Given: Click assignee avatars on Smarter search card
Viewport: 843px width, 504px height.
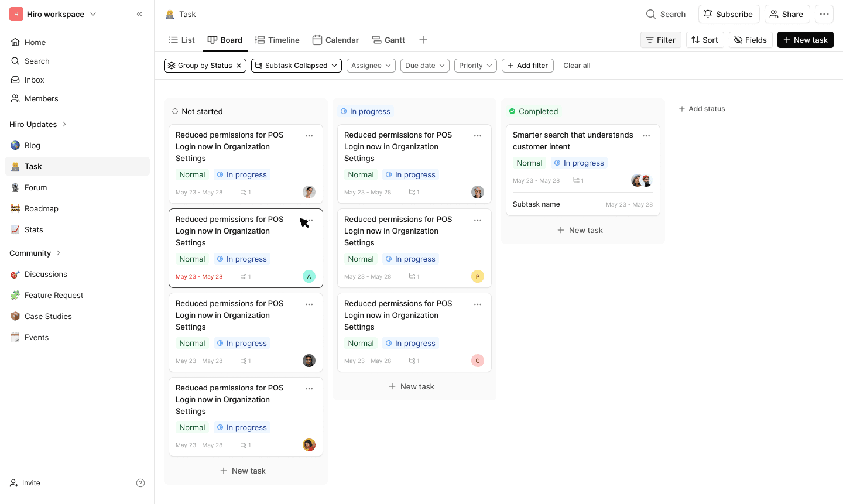Looking at the screenshot, I should coord(642,180).
